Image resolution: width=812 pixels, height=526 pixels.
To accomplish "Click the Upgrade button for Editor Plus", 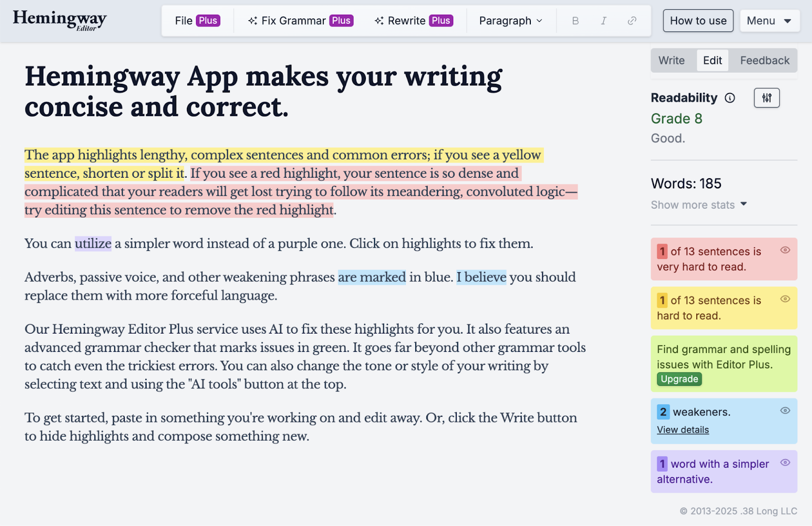I will coord(679,379).
